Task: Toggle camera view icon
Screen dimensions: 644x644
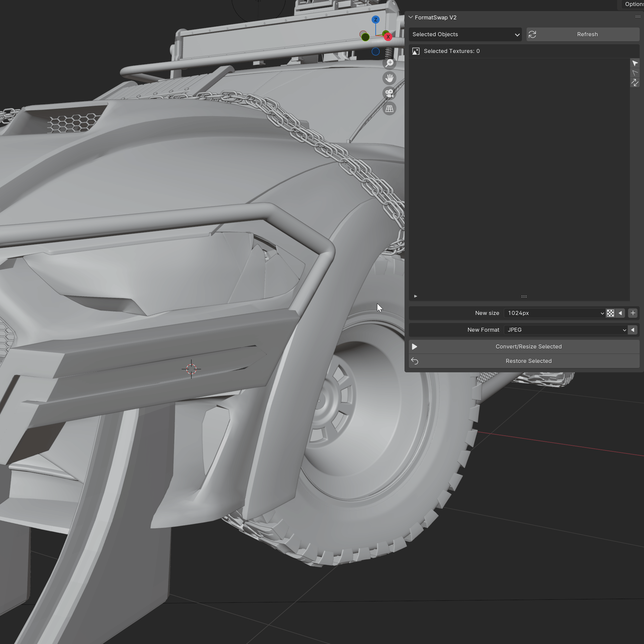Action: coord(389,93)
